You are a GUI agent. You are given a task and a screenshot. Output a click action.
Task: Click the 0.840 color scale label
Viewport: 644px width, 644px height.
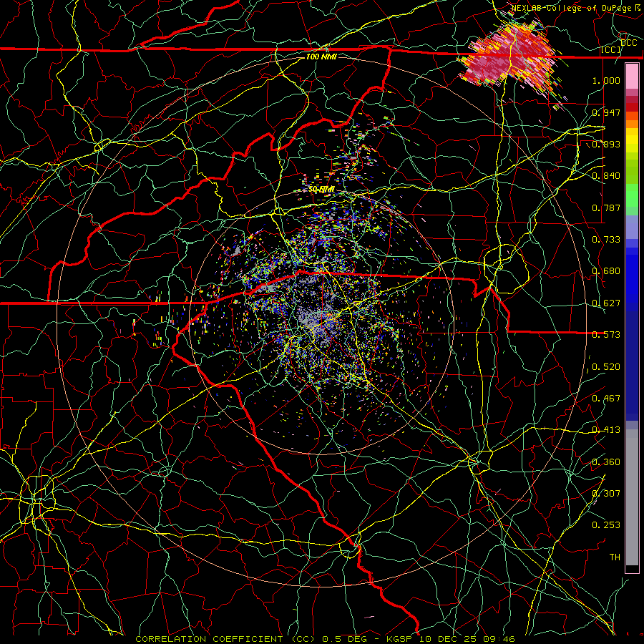click(606, 176)
